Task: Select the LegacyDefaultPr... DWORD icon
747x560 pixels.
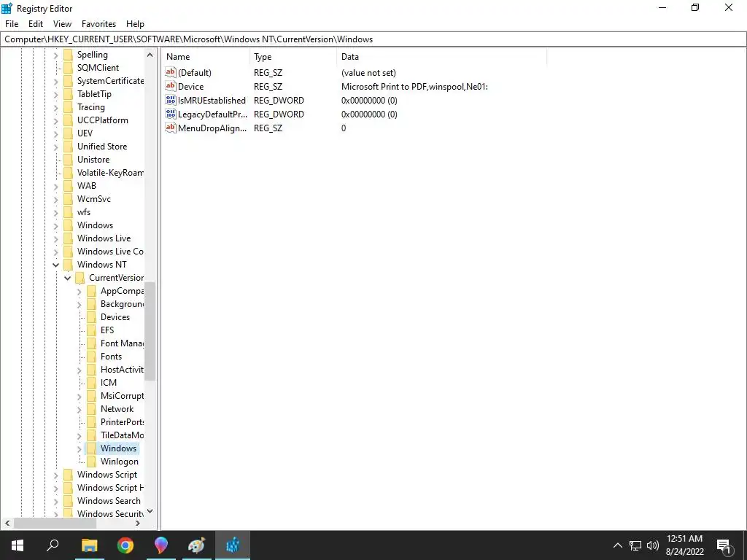Action: [171, 114]
